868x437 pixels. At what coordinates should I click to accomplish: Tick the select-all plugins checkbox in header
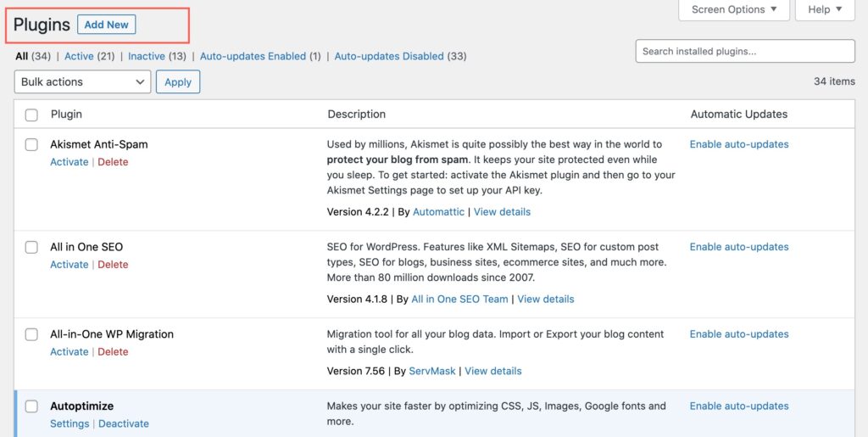coord(31,115)
